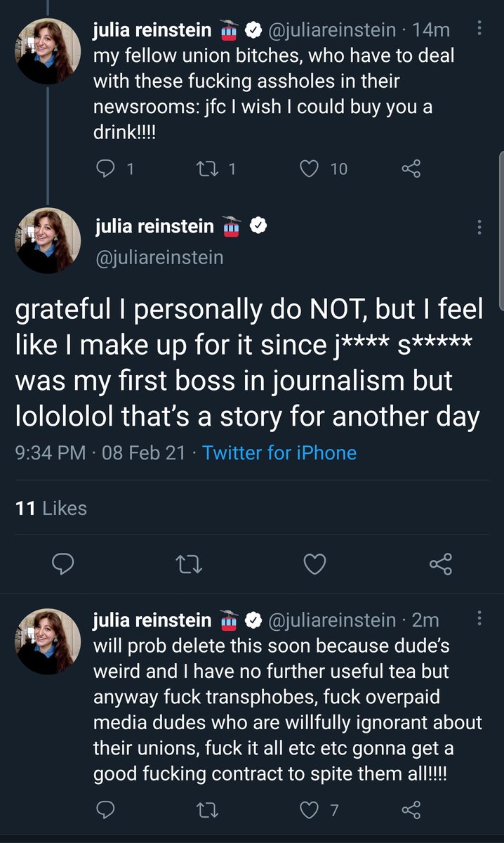Image resolution: width=504 pixels, height=843 pixels.
Task: Open the more options menu on the main tweet
Action: [479, 227]
